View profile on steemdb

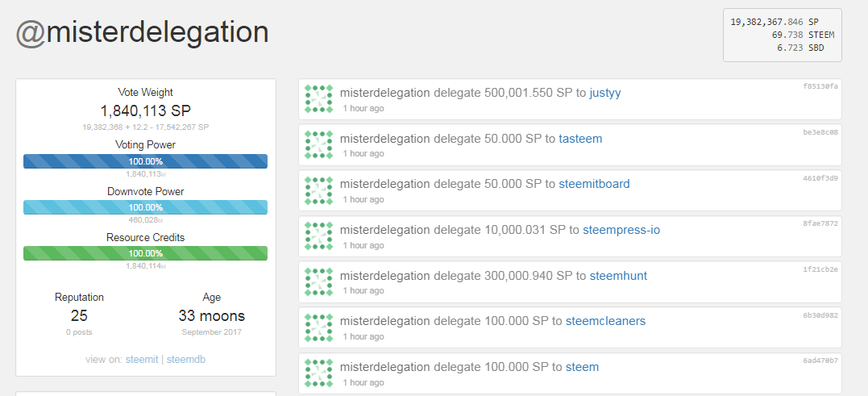186,360
